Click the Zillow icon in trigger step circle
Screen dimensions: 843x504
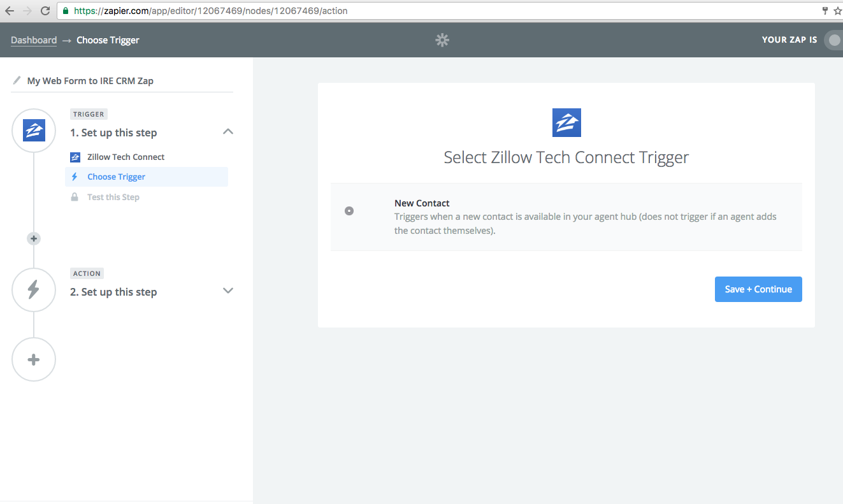pos(34,130)
